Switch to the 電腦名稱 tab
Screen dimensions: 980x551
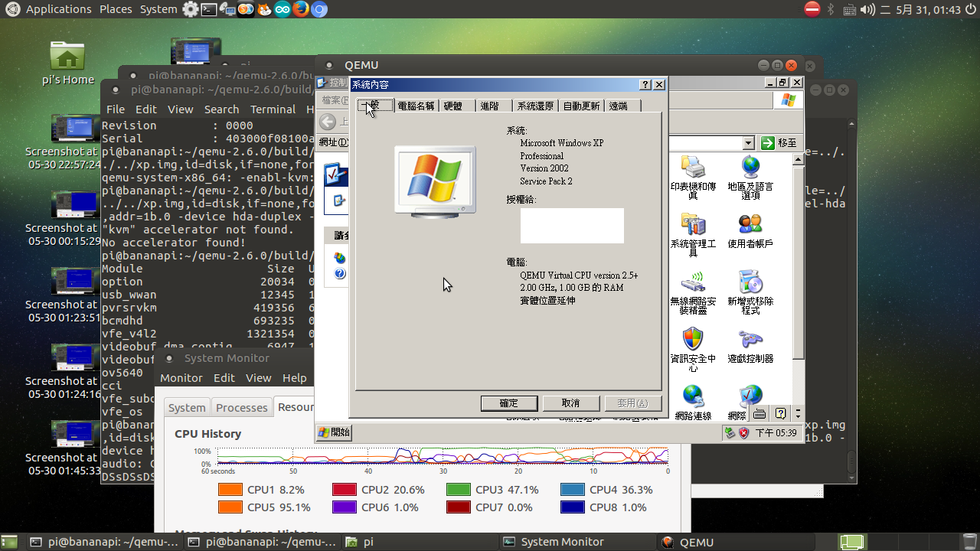tap(416, 106)
